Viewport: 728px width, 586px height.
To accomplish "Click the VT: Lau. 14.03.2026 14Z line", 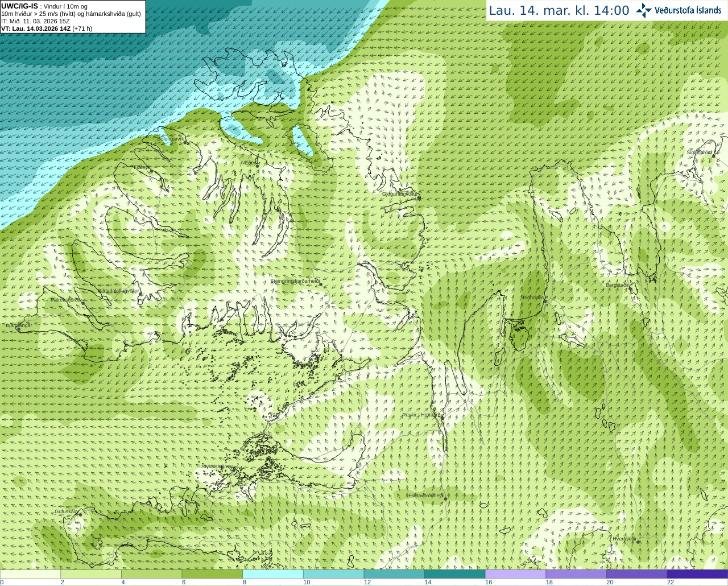I will pos(47,28).
